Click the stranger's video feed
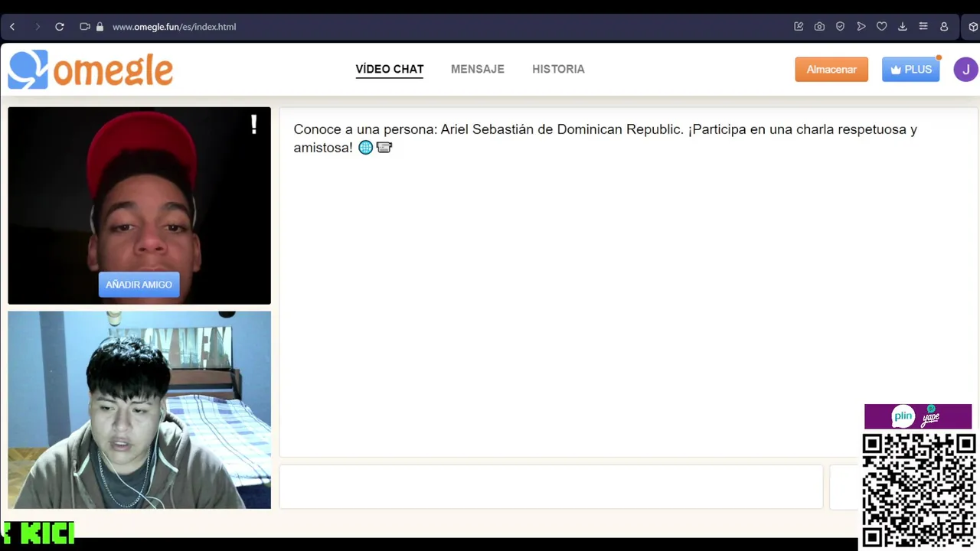 139,206
